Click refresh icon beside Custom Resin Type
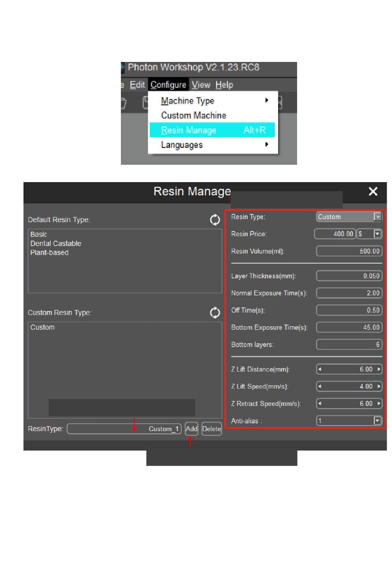Viewport: 392px width, 586px height. [x=215, y=313]
